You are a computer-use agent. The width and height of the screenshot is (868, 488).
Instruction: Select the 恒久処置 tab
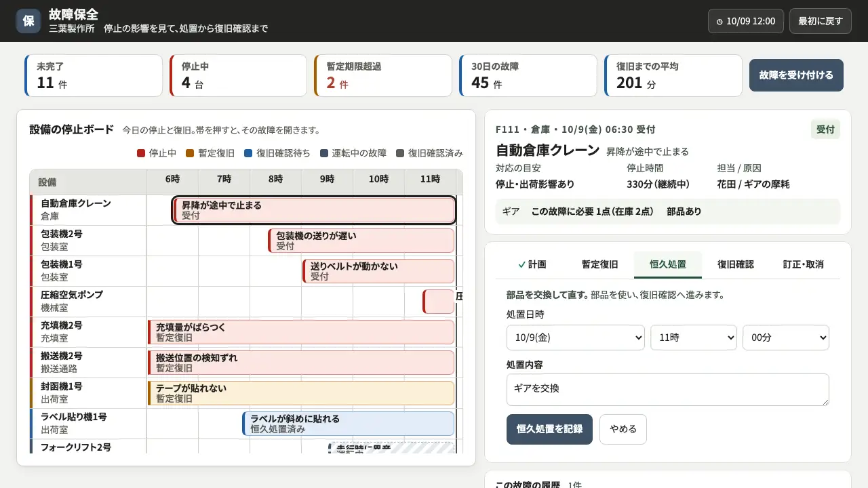coord(668,264)
